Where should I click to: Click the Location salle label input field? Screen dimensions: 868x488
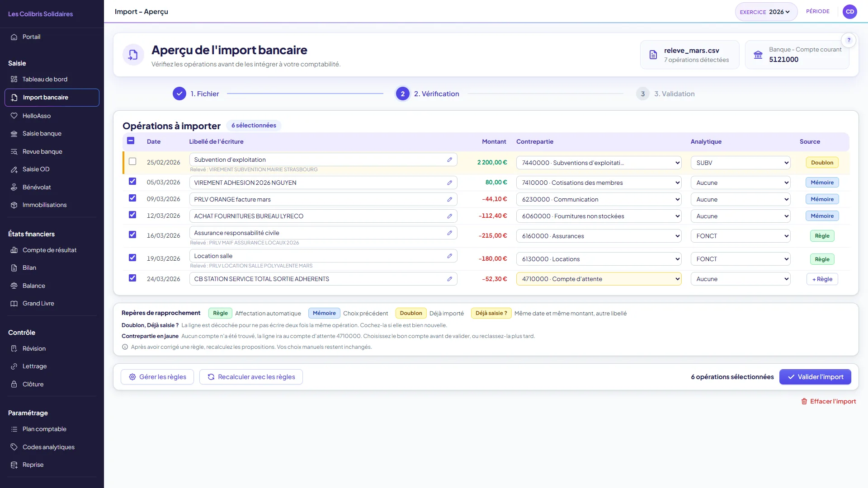[323, 256]
